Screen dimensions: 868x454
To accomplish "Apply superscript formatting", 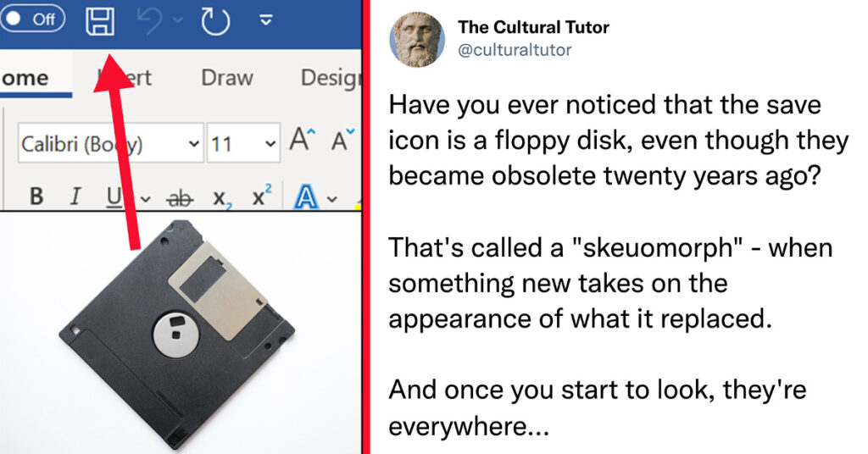I will point(262,195).
